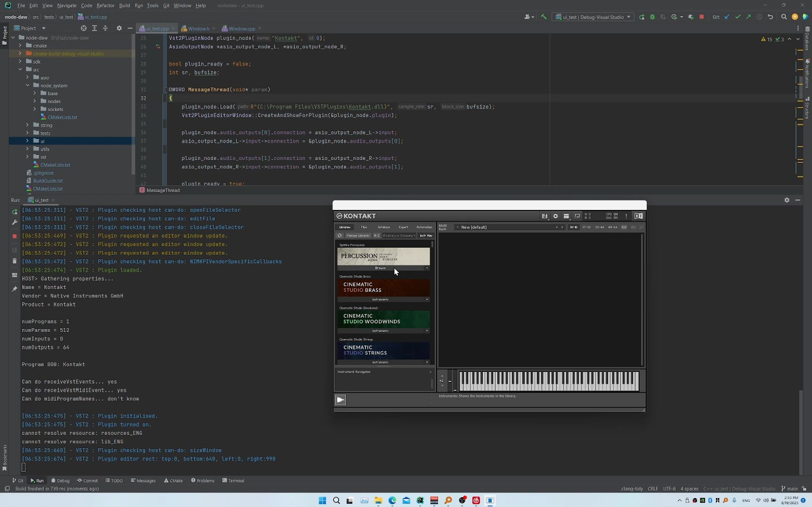Click Kontakt NI logo button
The width and height of the screenshot is (812, 507).
638,216
